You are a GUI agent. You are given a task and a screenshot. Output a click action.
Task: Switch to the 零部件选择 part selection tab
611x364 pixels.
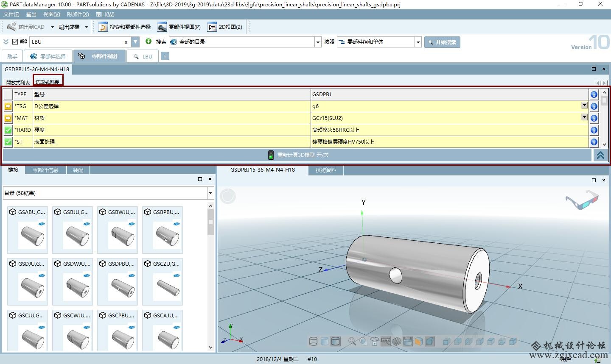tap(48, 56)
